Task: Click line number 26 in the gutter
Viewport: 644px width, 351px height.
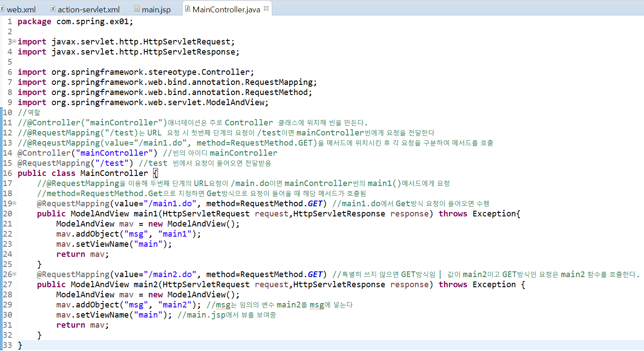Action: 7,274
